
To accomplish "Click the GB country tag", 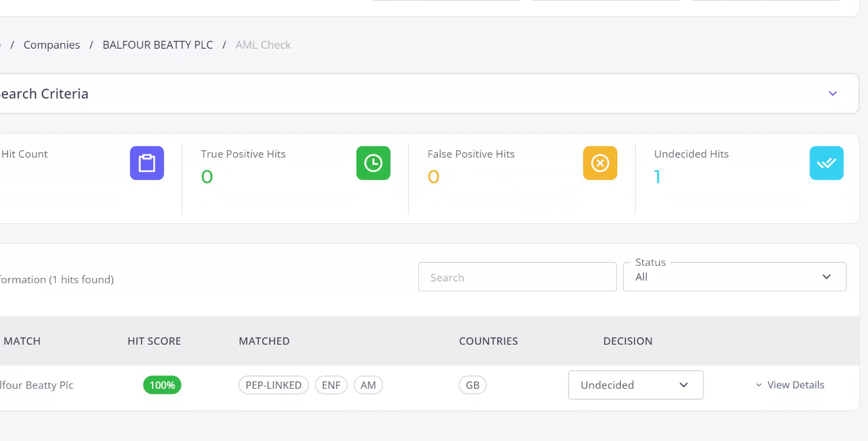I will 472,385.
